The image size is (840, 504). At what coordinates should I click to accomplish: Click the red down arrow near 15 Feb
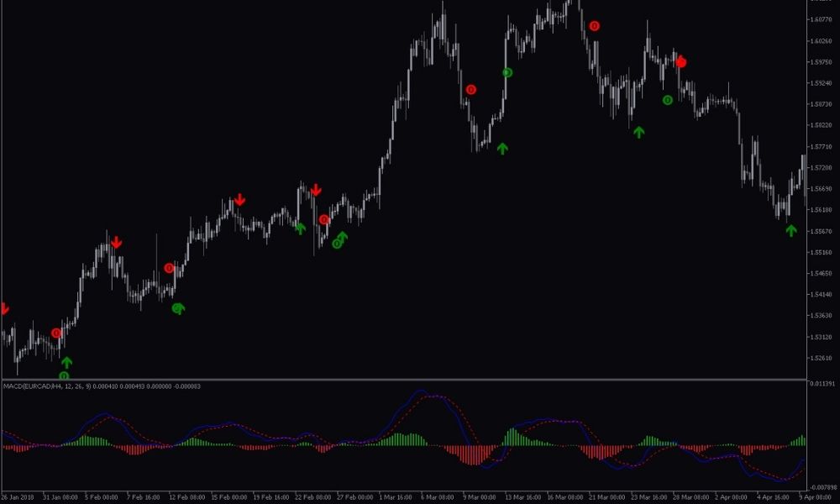coord(239,200)
